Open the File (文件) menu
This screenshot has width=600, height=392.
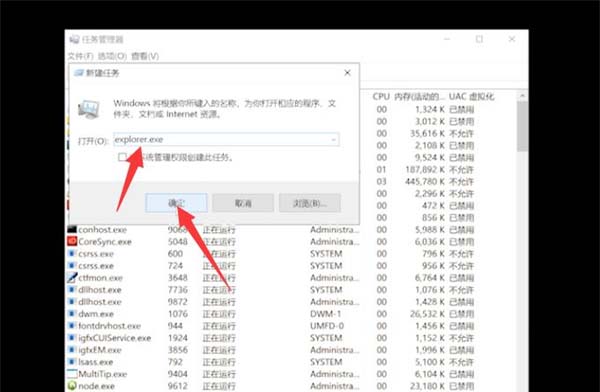[x=80, y=56]
